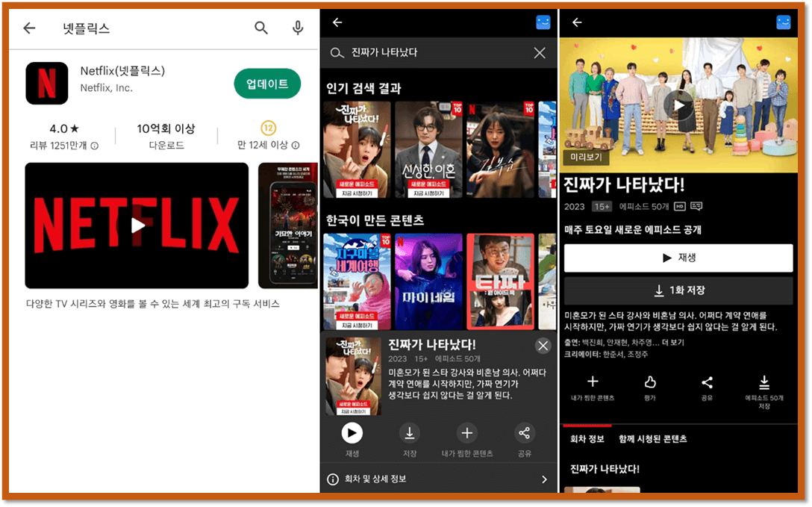Tap the Netflix, Inc. developer name
Screen dimensions: 812x507
106,88
